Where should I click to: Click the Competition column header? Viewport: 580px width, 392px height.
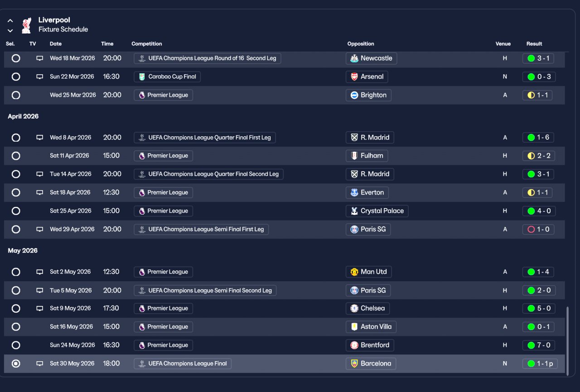click(147, 44)
